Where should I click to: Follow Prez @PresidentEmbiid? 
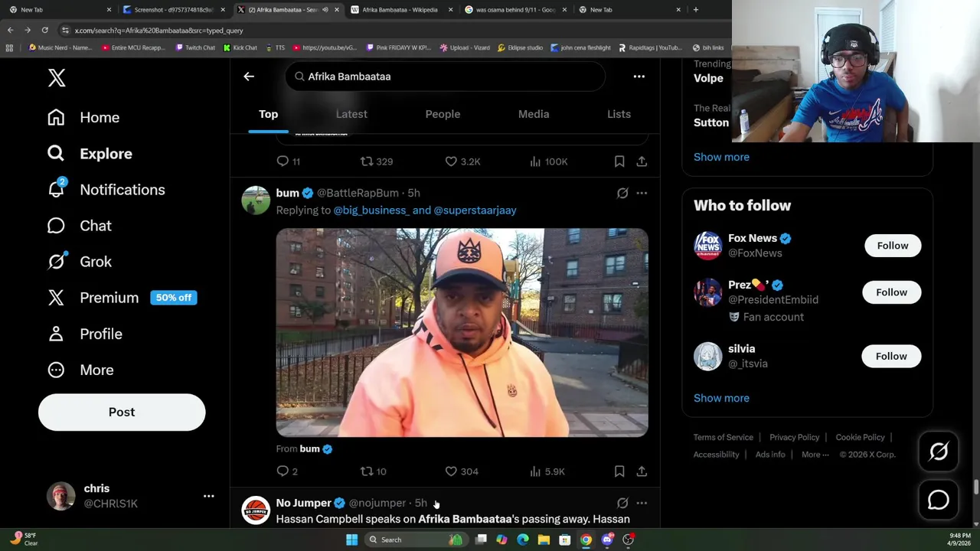pos(891,292)
